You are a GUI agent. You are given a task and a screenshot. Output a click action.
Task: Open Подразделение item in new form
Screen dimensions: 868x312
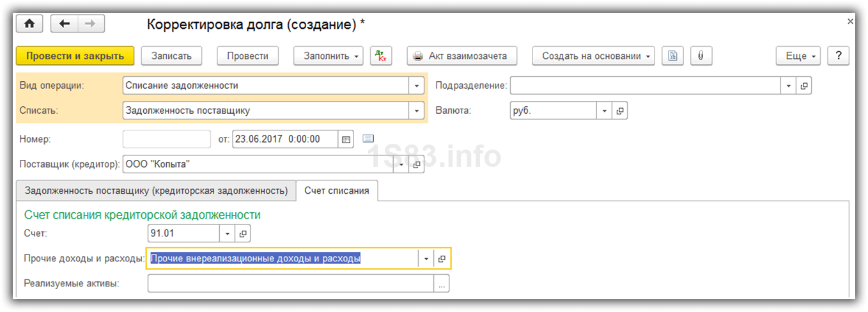804,86
